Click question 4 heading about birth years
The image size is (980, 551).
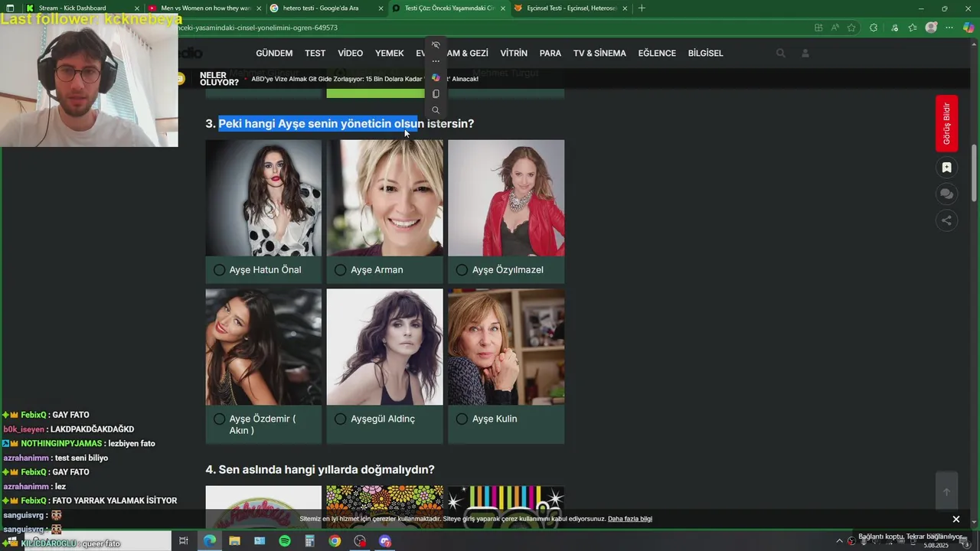pyautogui.click(x=320, y=470)
